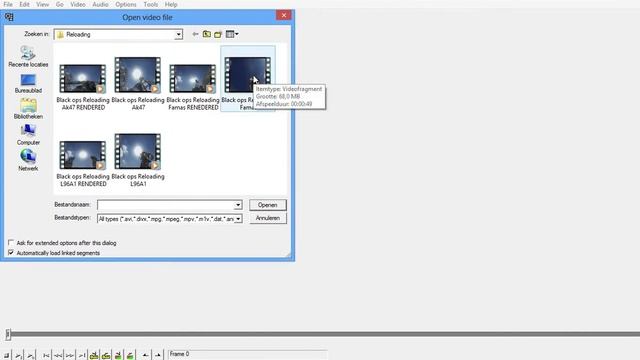
Task: Step forward one frame with the forward icon
Action: tap(70, 356)
